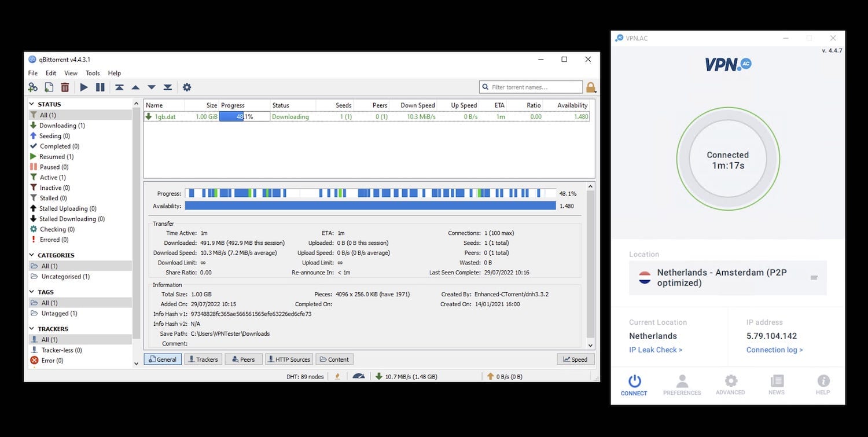The image size is (868, 437).
Task: Move torrent to top of queue icon
Action: [x=119, y=87]
